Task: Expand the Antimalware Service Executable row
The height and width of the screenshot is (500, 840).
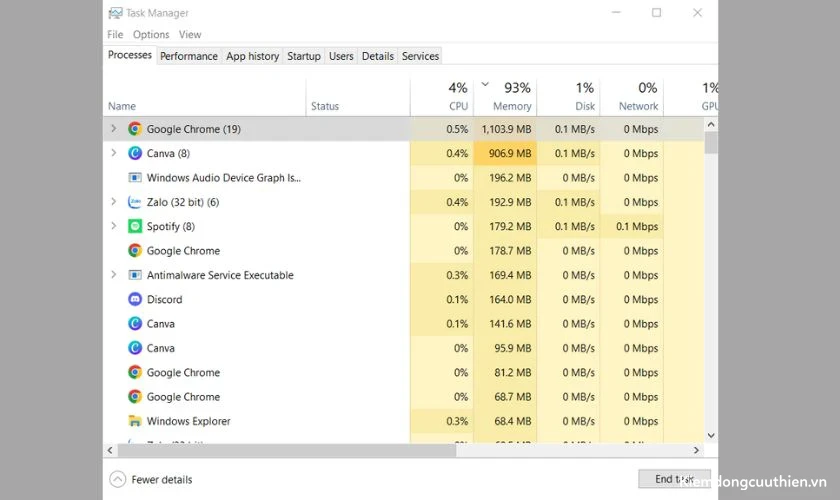Action: click(x=114, y=274)
